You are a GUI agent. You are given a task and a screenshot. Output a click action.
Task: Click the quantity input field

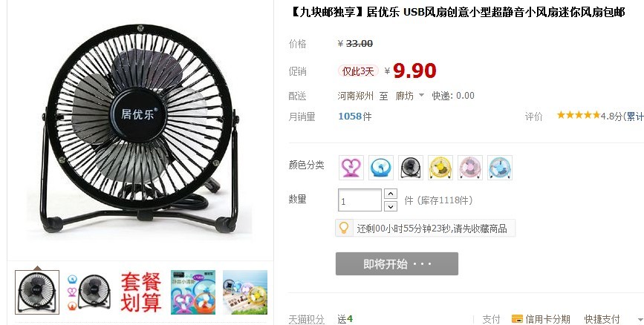click(x=360, y=200)
